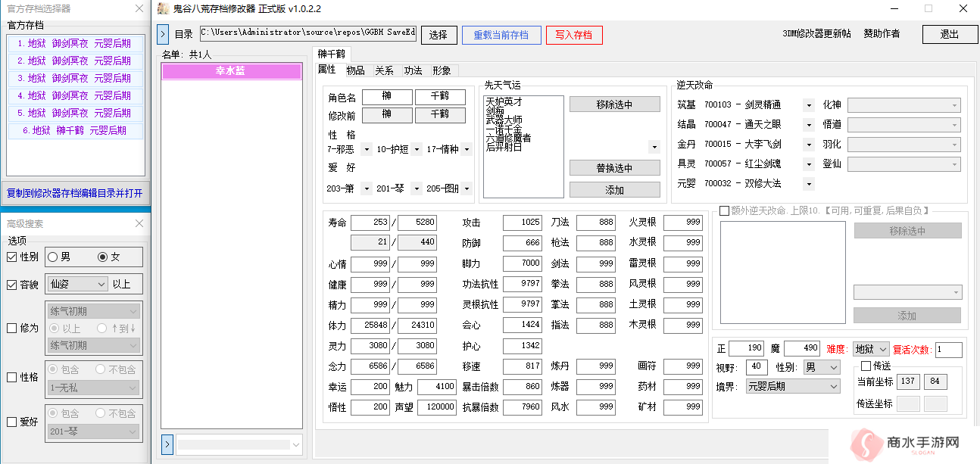
Task: Click the 幸运 value field 200
Action: 370,387
